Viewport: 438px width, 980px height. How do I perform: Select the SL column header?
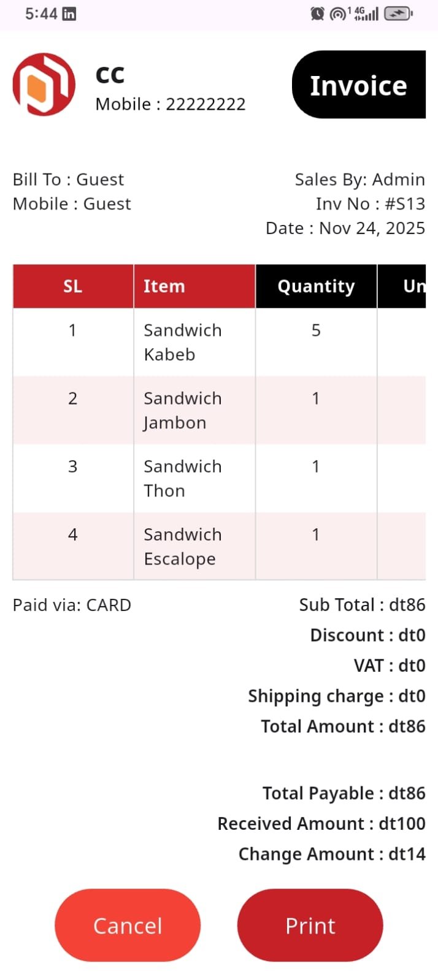73,286
